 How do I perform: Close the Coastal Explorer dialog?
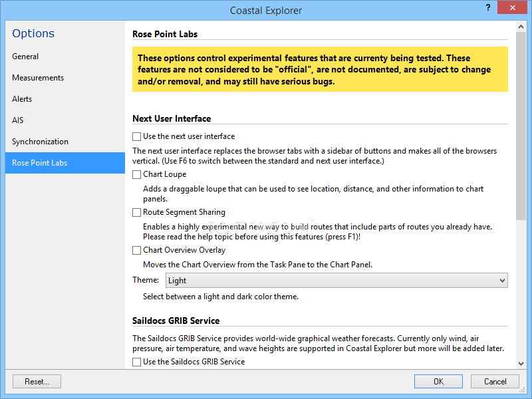point(512,7)
